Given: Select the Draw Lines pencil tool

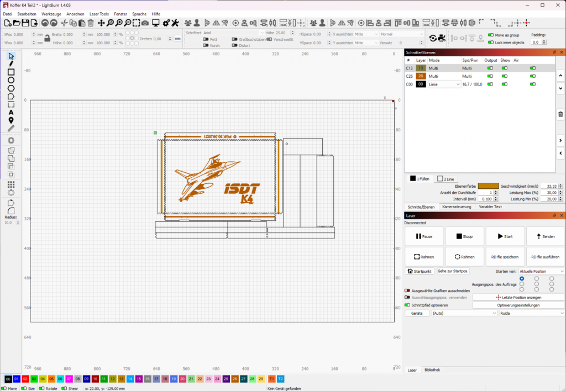Looking at the screenshot, I should [x=11, y=64].
